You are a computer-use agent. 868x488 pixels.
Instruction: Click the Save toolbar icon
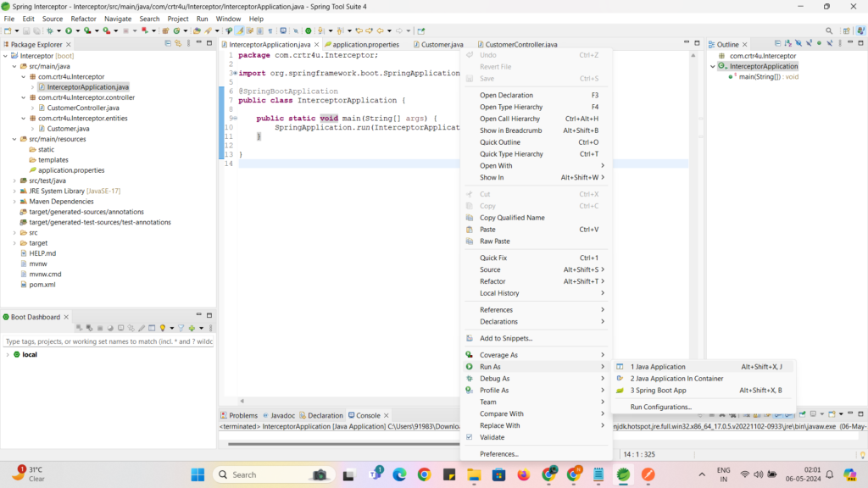(x=26, y=31)
